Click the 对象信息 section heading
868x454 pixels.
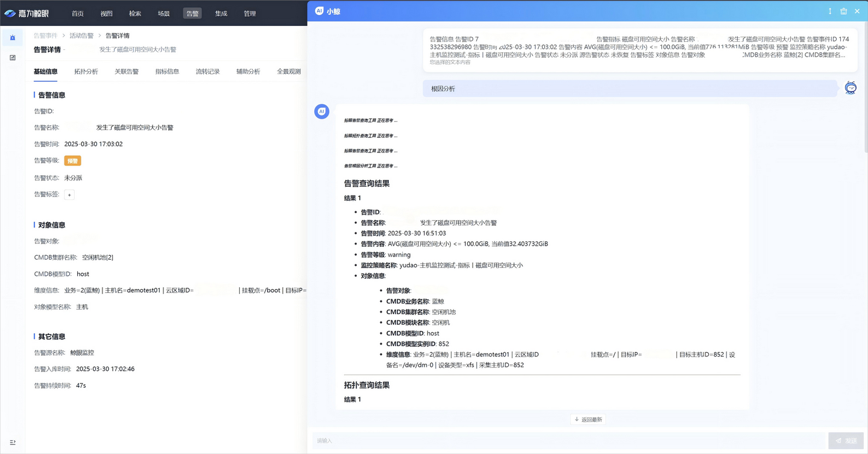point(51,225)
